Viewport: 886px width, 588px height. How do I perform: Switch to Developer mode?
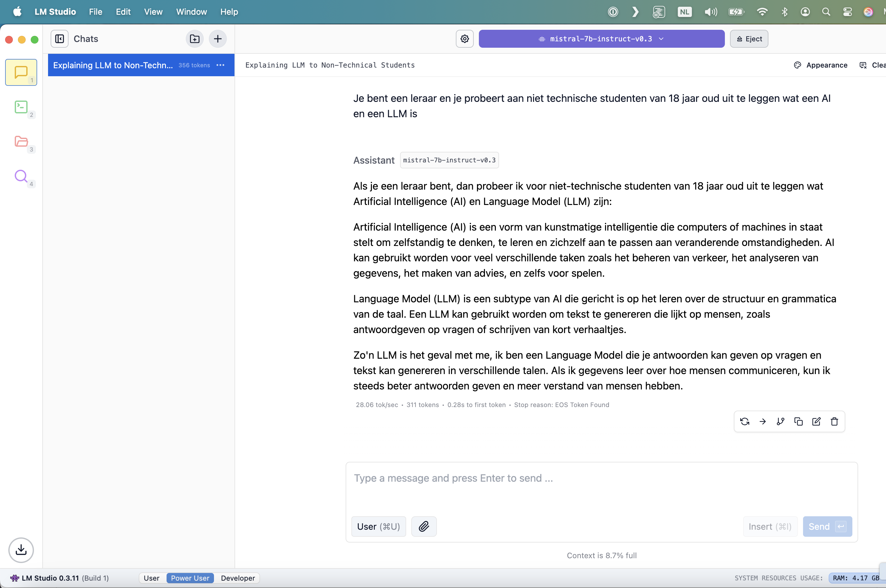tap(238, 578)
